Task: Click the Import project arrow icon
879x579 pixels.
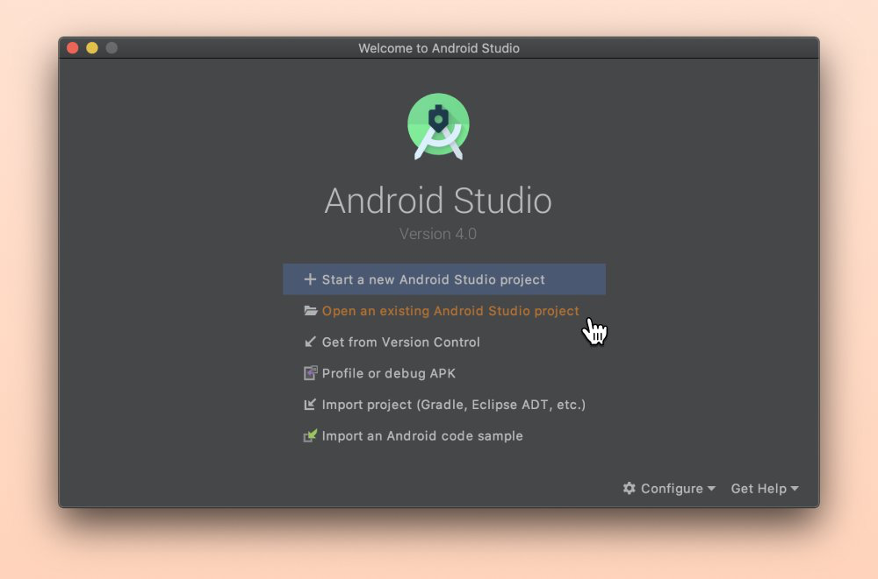Action: click(x=309, y=404)
